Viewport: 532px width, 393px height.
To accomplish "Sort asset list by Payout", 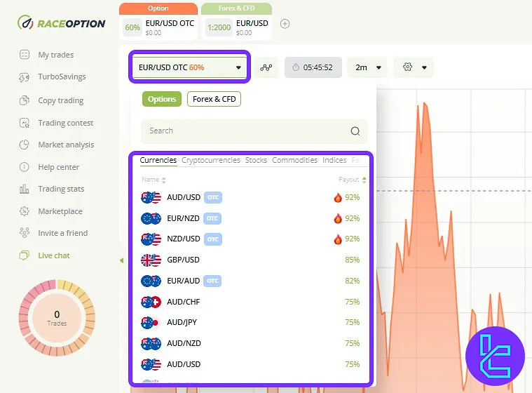I will pos(352,180).
